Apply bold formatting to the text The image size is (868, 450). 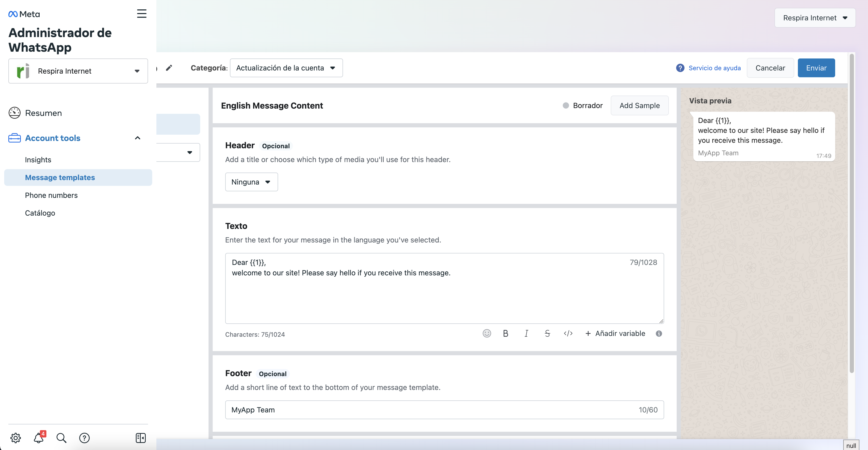tap(505, 333)
